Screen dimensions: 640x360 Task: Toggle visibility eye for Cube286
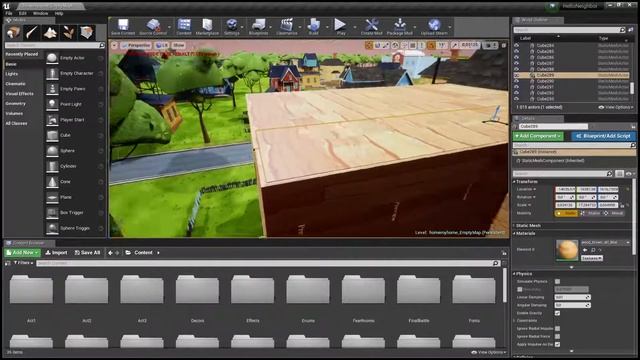pyautogui.click(x=517, y=58)
